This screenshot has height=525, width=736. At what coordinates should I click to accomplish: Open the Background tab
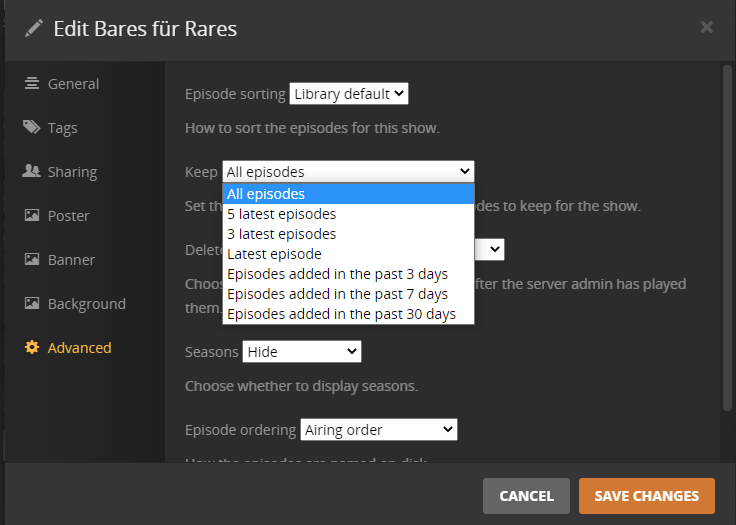pyautogui.click(x=87, y=304)
